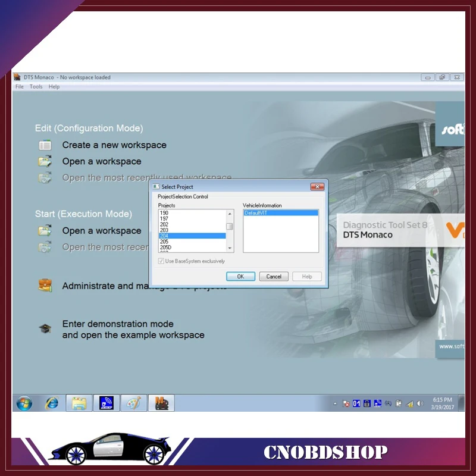476x476 pixels.
Task: Select project 204 in Projects list
Action: click(x=192, y=236)
